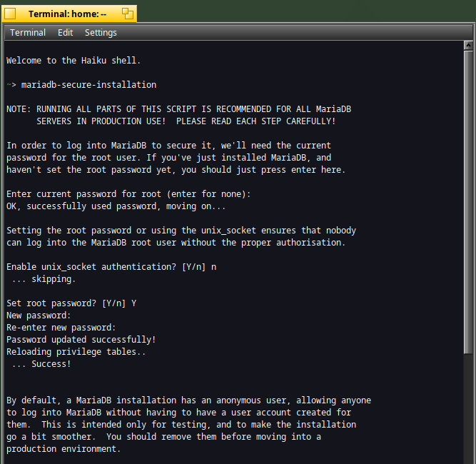The image size is (476, 464).
Task: Click the 'Terminal: home: --' title tab
Action: pyautogui.click(x=69, y=14)
